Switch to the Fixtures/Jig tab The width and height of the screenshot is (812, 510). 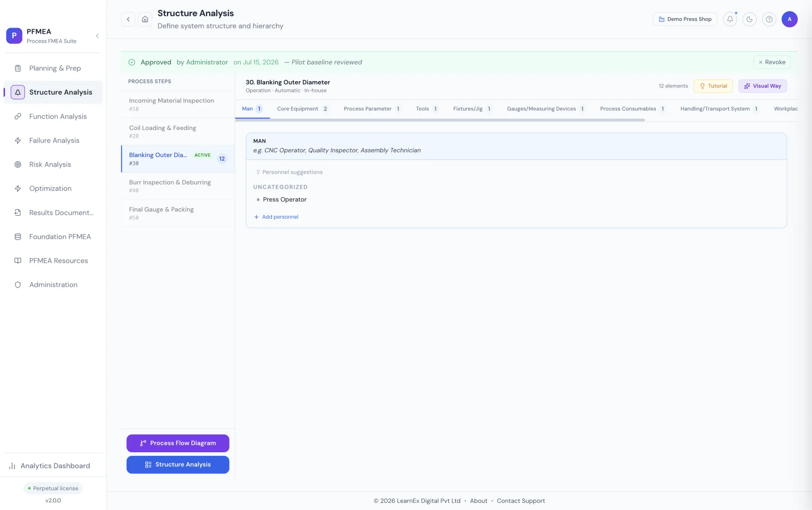(472, 109)
